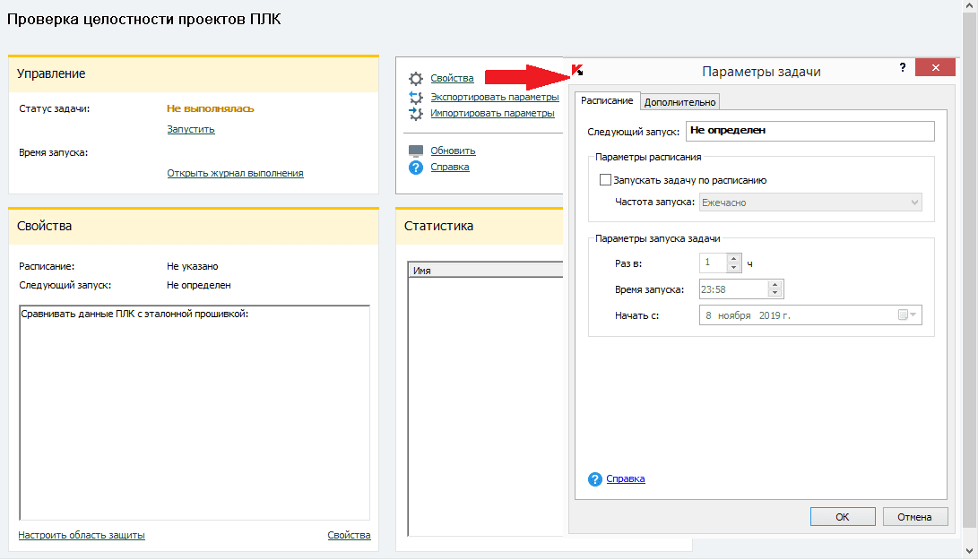The image size is (978, 560).
Task: Enable Запускать задачу по расписанию checkbox
Action: click(605, 180)
